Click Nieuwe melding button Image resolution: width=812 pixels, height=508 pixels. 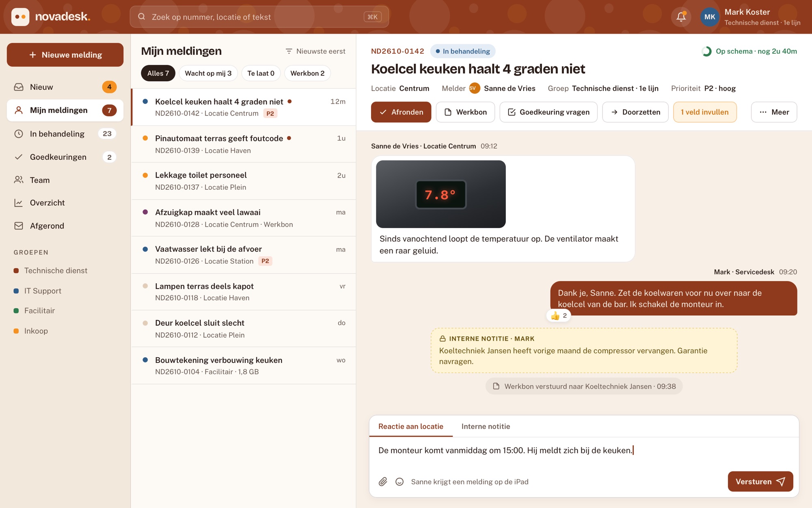coord(65,55)
